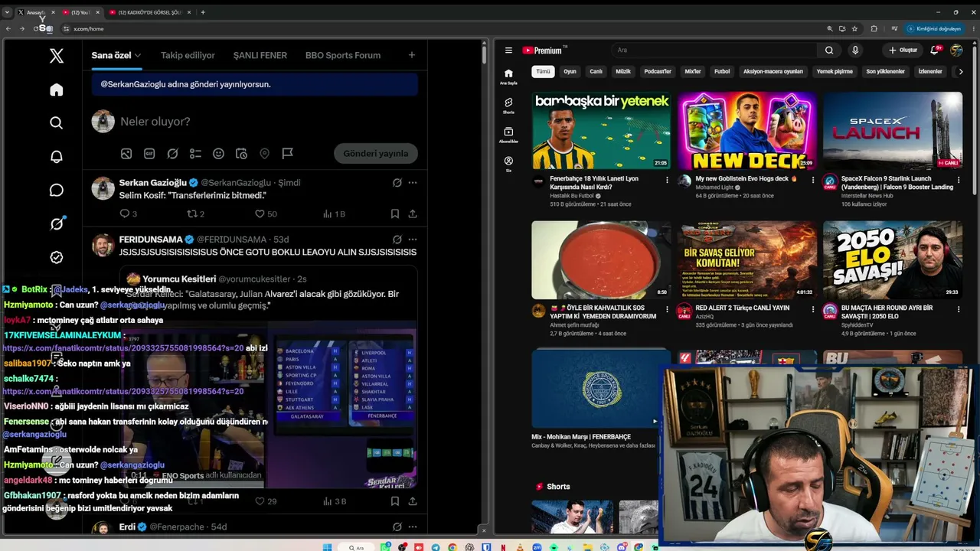Bookmark this page with the star icon
Screen dimensions: 980x551
(854, 28)
